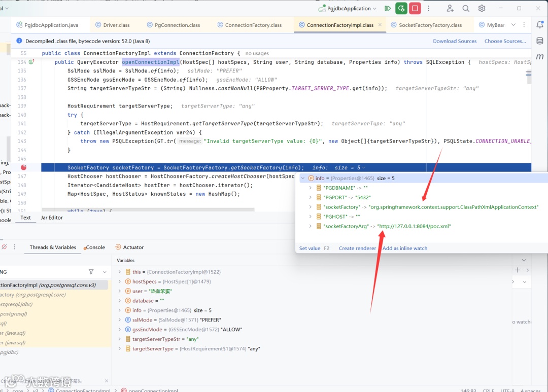Open the Jar Editor tab
The image size is (548, 392).
click(52, 218)
